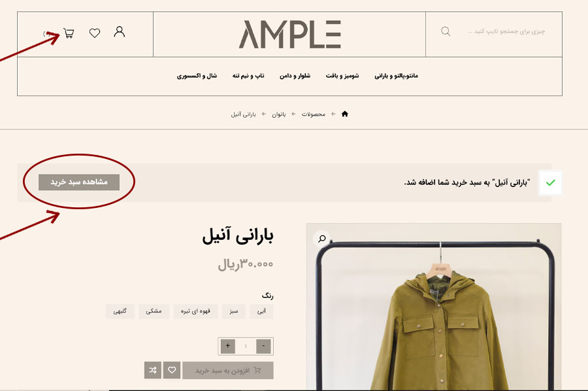Choose the مشکی color option
588x391 pixels.
click(154, 311)
